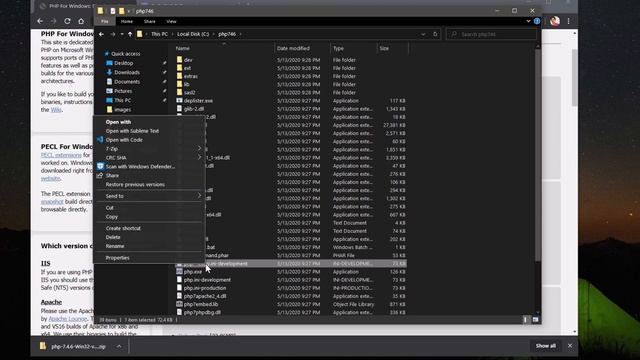Reload the Chrome page

pyautogui.click(x=67, y=21)
